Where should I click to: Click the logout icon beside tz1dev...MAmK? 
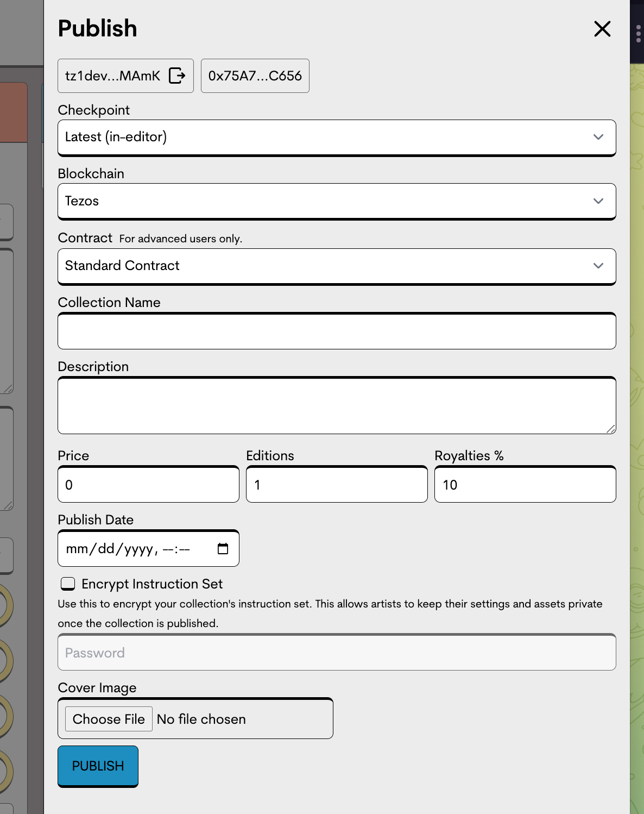(x=177, y=76)
